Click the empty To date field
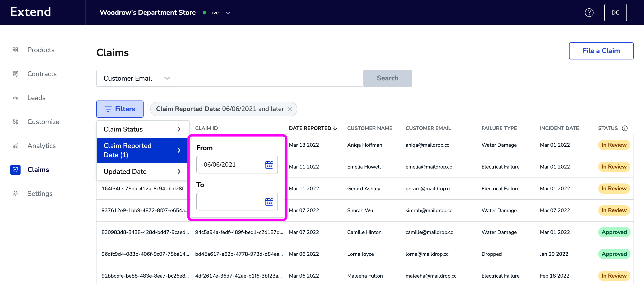This screenshot has height=284, width=644. (x=237, y=202)
